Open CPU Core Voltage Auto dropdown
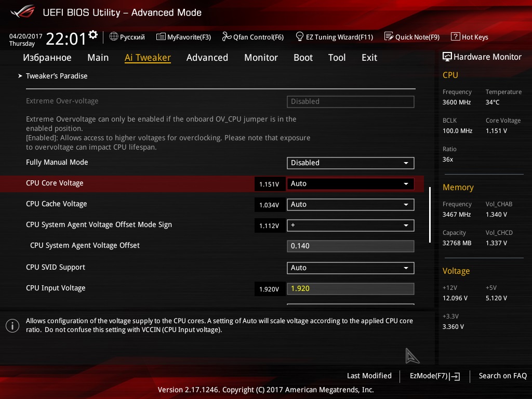532x399 pixels. coord(351,183)
